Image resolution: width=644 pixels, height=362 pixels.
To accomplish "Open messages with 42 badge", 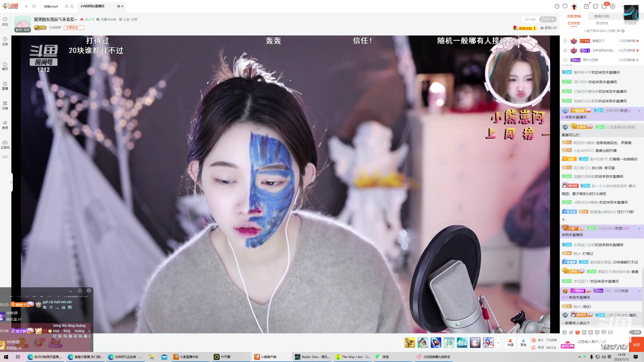I will [604, 6].
